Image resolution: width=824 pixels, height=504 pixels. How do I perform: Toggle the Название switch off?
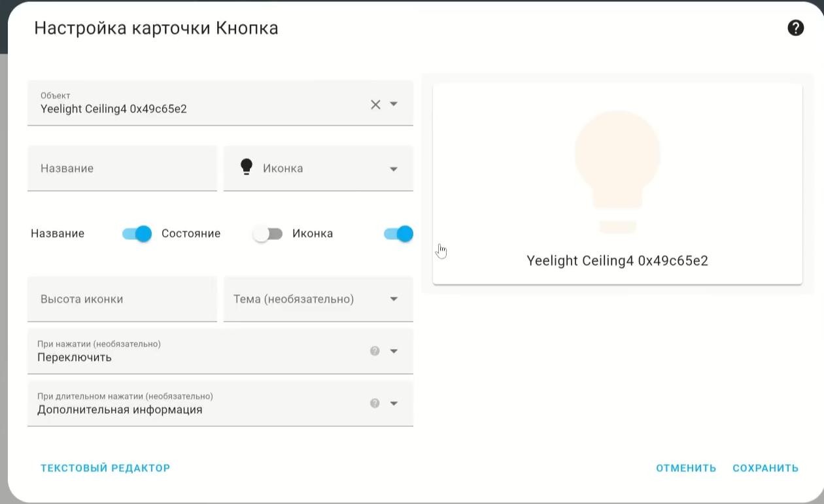(x=137, y=234)
